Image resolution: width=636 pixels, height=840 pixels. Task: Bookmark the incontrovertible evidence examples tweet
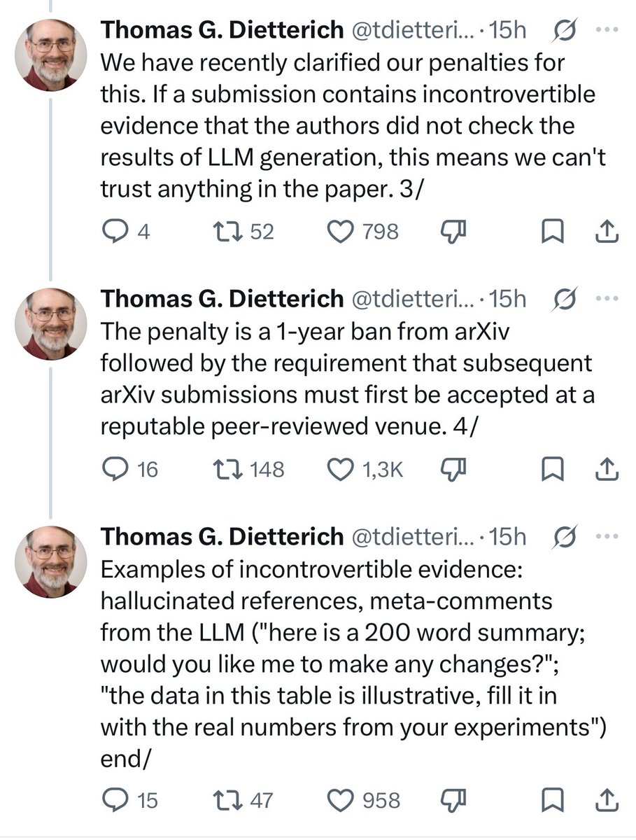tap(554, 799)
